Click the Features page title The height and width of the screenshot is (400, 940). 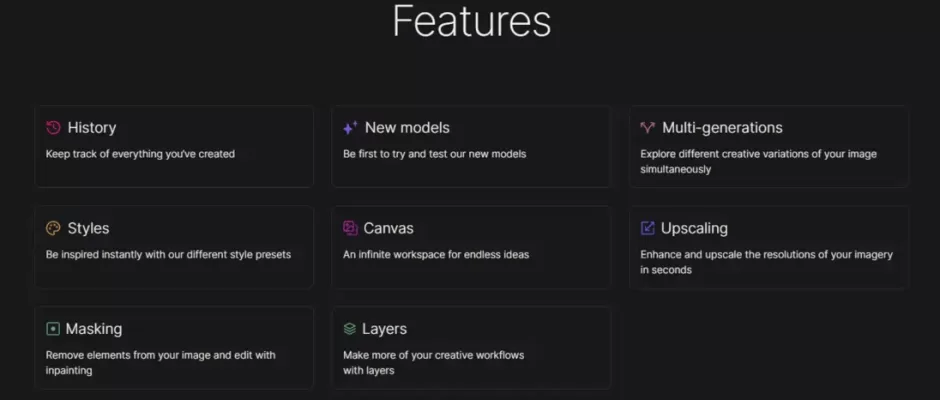471,21
